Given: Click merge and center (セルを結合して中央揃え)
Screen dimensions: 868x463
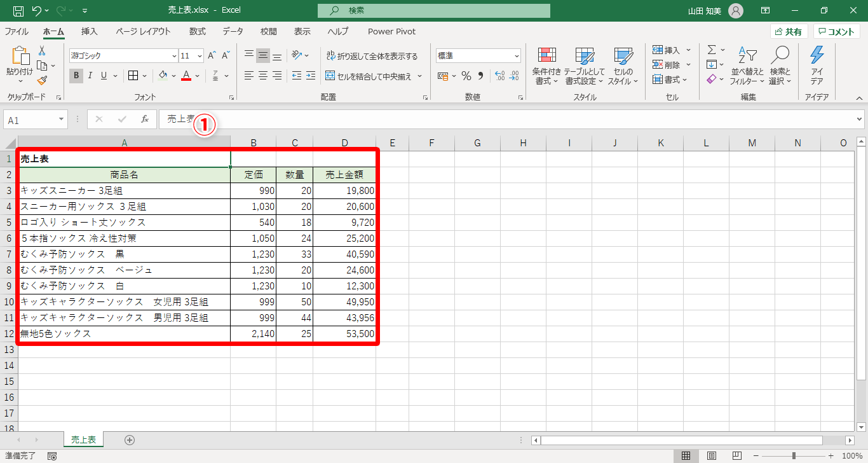Looking at the screenshot, I should click(x=369, y=76).
